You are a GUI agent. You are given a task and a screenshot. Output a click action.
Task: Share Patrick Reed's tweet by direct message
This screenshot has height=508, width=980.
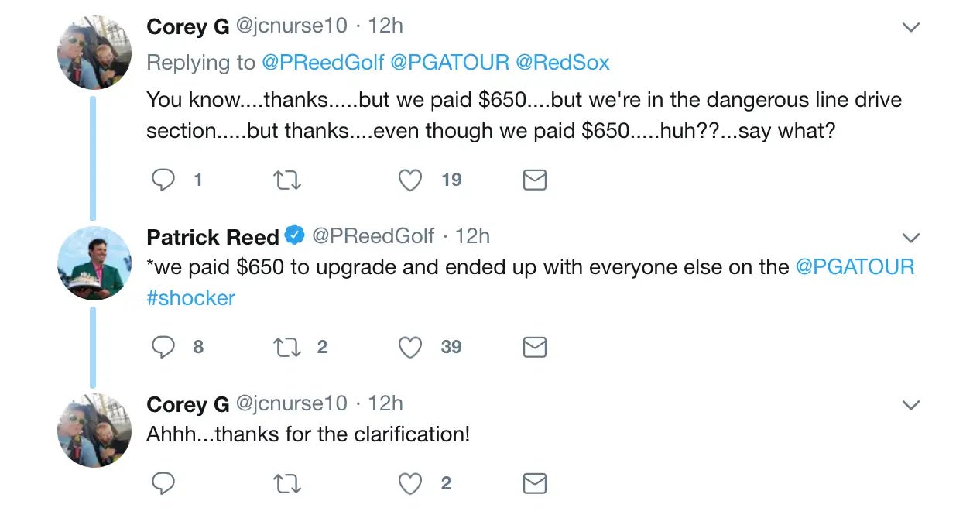point(535,347)
